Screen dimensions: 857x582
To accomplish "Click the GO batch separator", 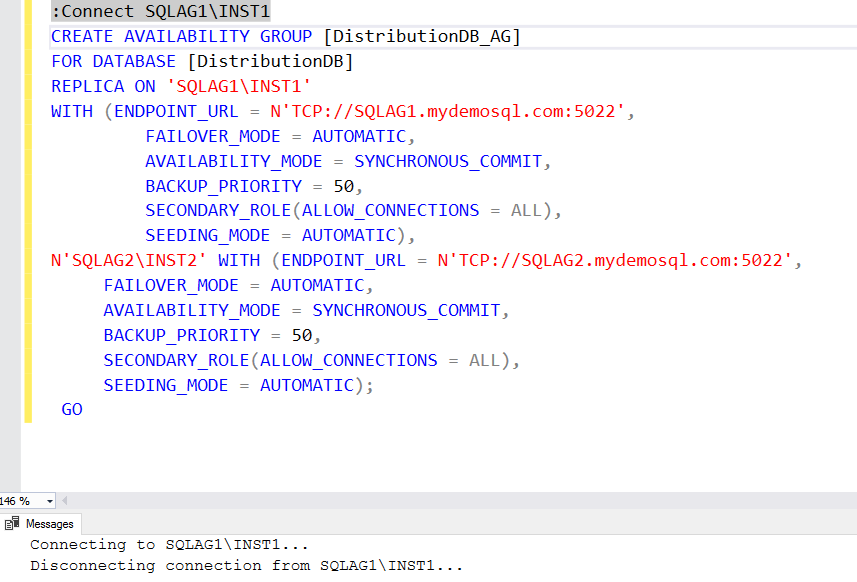I will click(73, 409).
